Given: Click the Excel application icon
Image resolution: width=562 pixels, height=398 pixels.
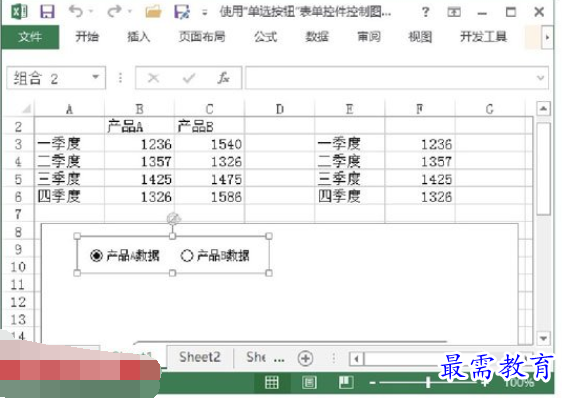Looking at the screenshot, I should (x=19, y=11).
